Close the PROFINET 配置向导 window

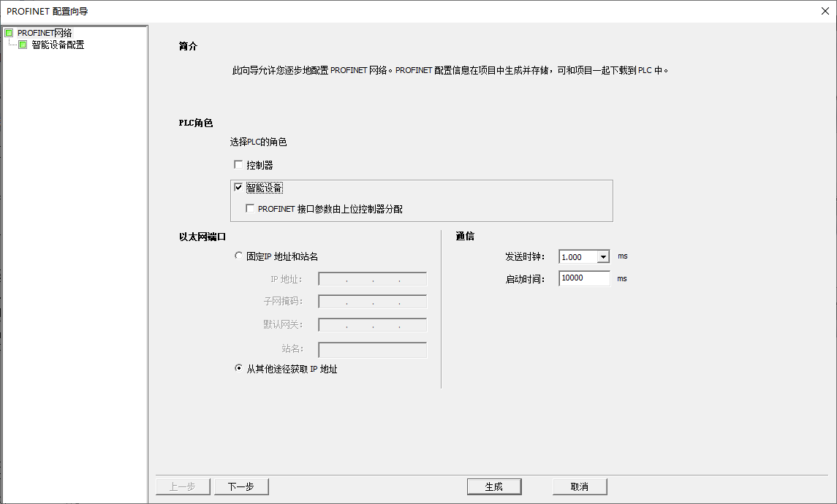pyautogui.click(x=825, y=11)
